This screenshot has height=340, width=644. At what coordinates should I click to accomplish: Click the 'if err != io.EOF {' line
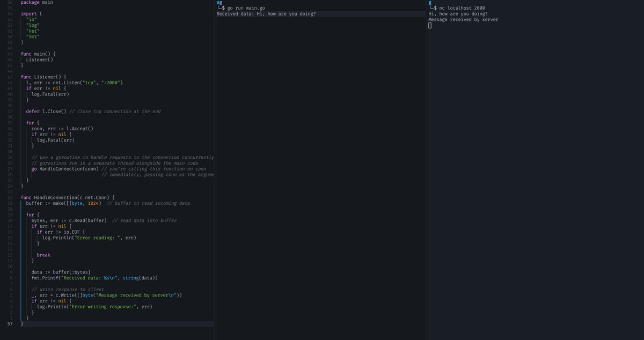[x=61, y=232]
